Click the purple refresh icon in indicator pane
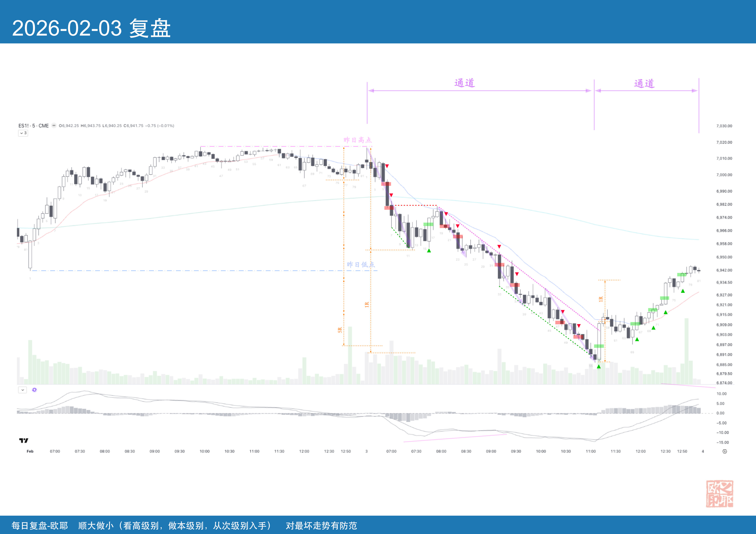This screenshot has height=534, width=756. pyautogui.click(x=34, y=390)
